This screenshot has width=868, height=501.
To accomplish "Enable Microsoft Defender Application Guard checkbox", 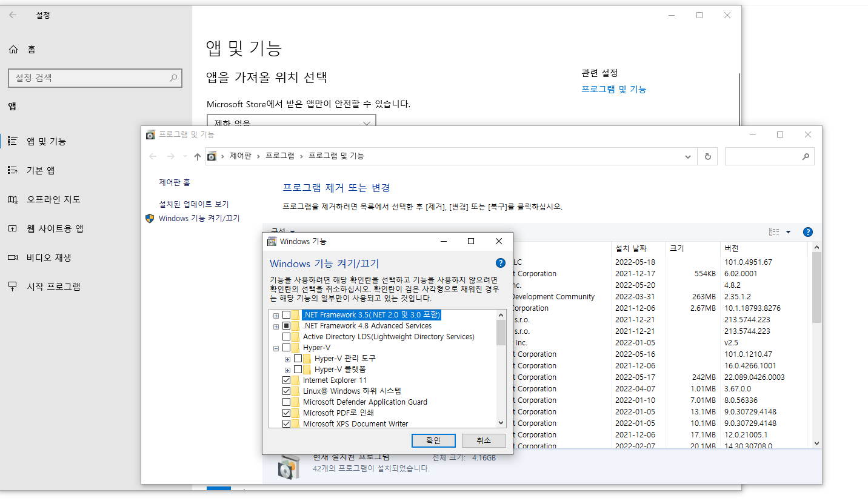I will (286, 402).
